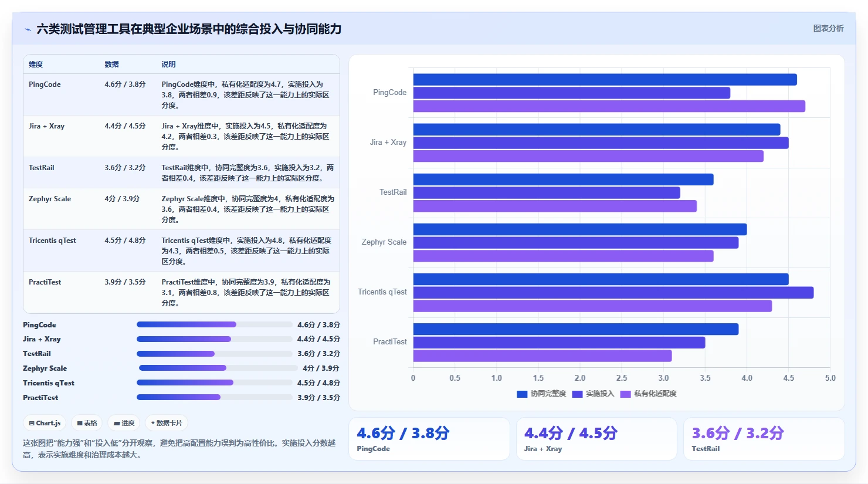Click the 数据卡片 chip
Screen dimensions: 868x484
[167, 423]
